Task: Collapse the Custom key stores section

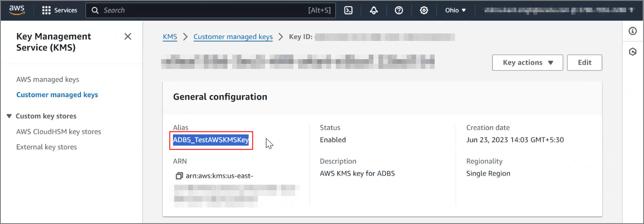Action: [x=9, y=116]
